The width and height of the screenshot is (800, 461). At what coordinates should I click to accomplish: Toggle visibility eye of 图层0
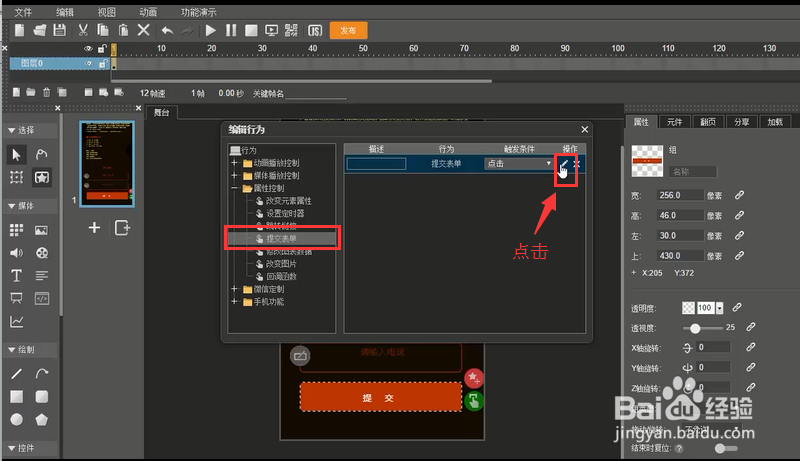(x=88, y=64)
